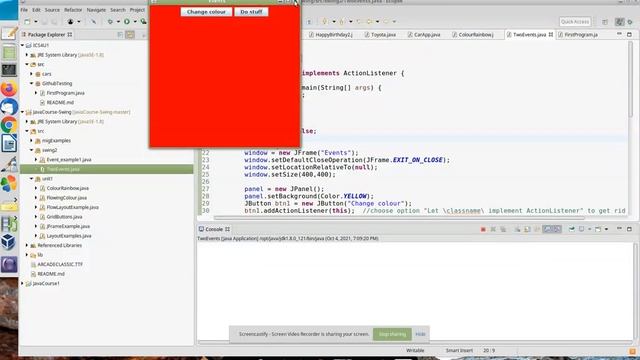Click the Collapse All icon in Package Explorer
Viewport: 640px width, 360px height.
[120, 35]
